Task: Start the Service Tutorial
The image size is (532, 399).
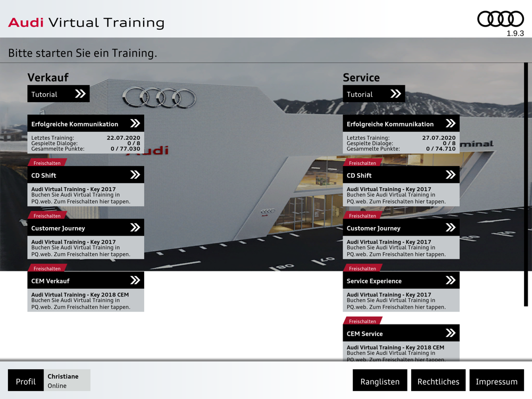Action: [374, 94]
